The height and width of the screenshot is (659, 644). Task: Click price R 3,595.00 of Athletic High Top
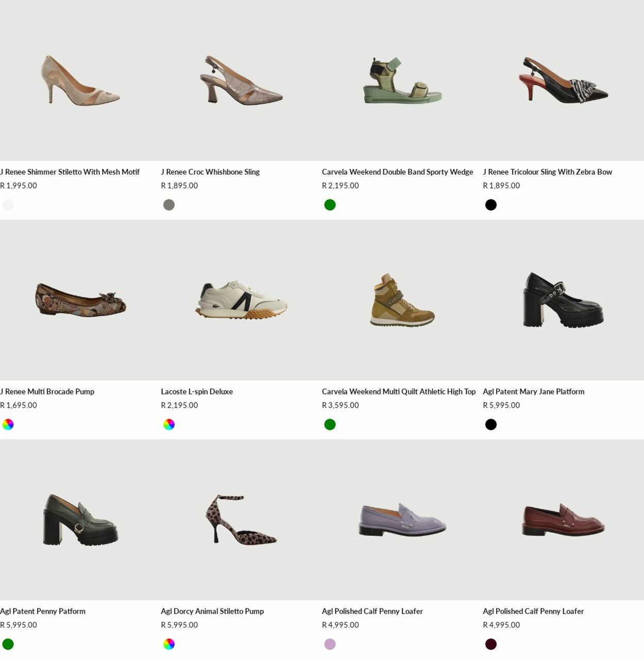click(x=341, y=406)
